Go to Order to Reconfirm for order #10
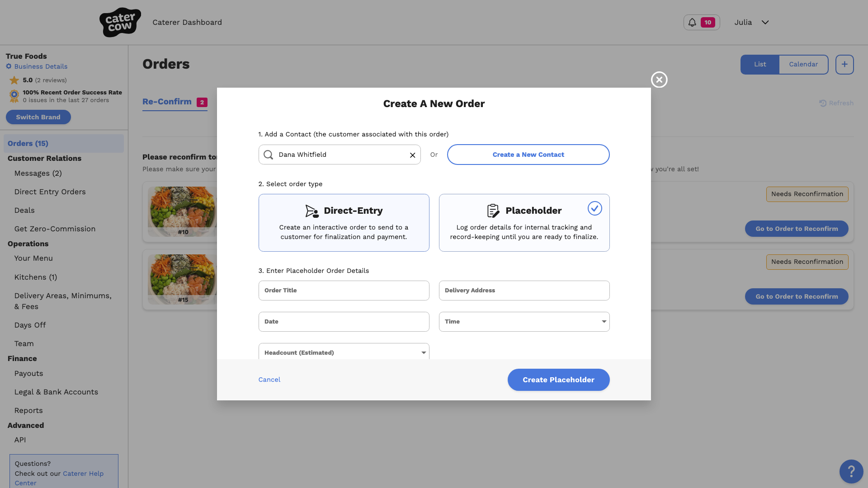This screenshot has width=868, height=488. click(x=797, y=229)
